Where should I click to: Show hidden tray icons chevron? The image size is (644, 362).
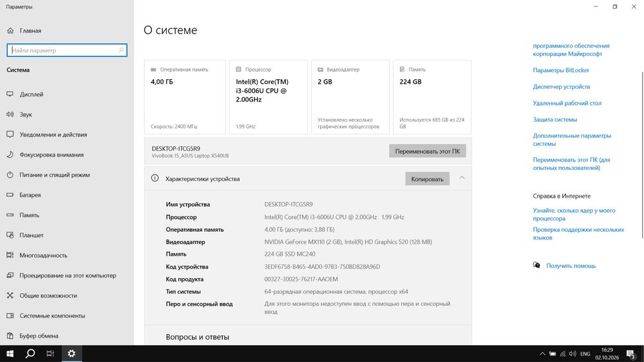pos(542,354)
